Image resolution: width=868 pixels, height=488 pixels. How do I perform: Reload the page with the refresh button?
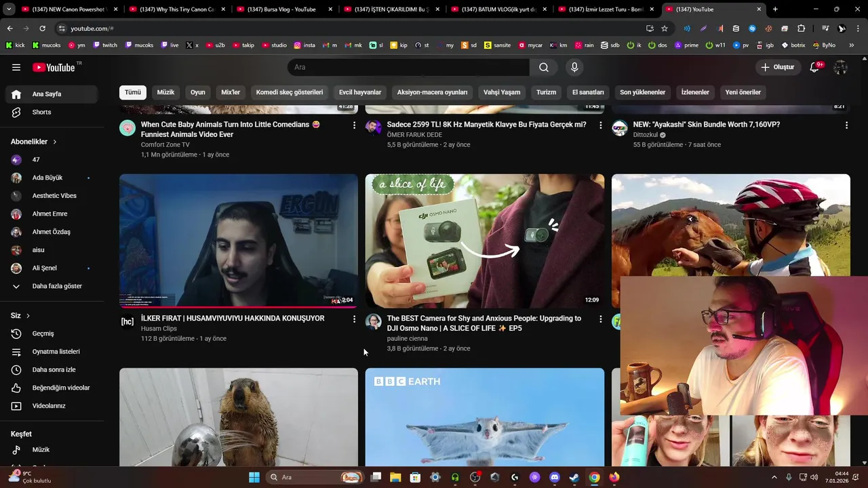pos(42,28)
